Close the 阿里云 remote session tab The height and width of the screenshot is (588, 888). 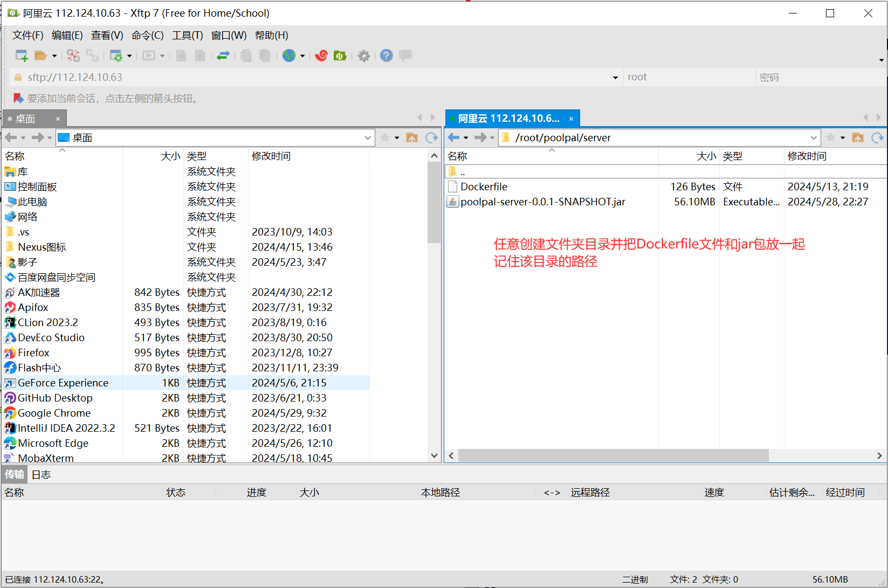571,119
